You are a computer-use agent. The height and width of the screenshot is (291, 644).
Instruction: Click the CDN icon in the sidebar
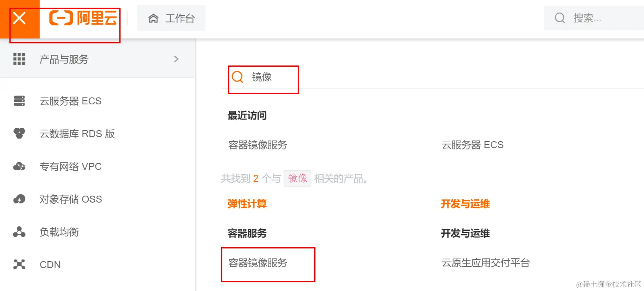click(x=19, y=265)
